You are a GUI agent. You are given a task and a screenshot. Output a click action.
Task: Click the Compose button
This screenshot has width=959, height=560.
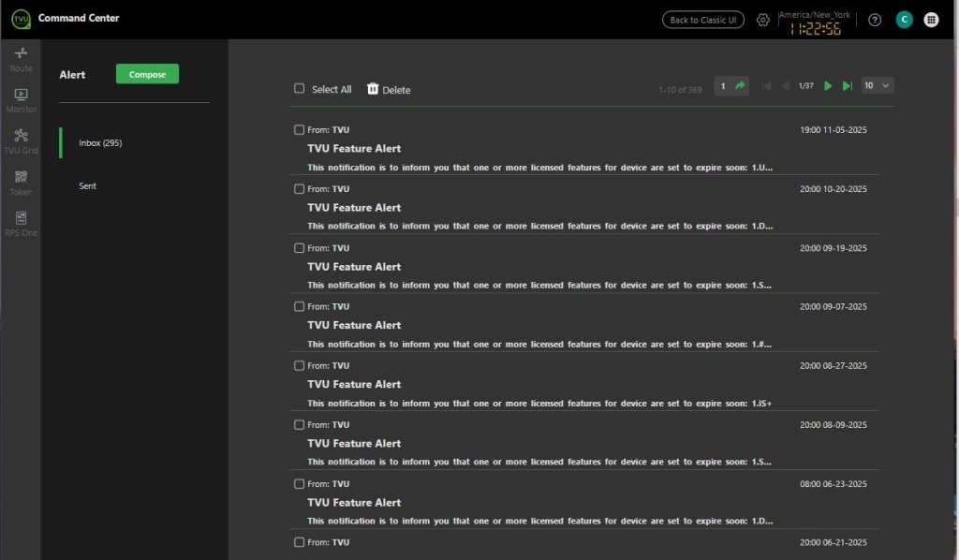point(147,74)
